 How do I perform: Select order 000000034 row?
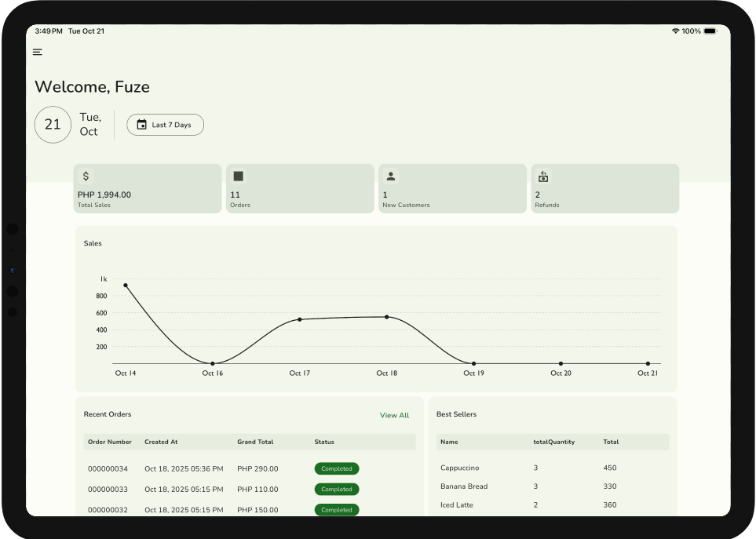click(x=250, y=469)
